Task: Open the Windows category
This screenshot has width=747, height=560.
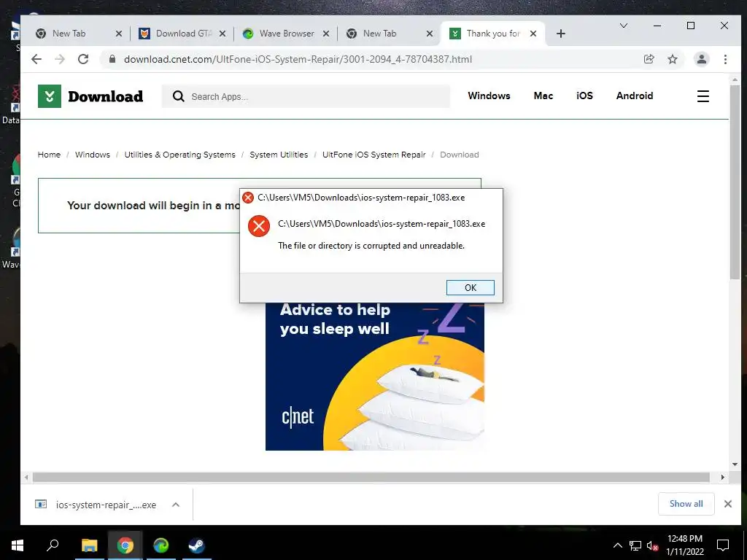Action: click(x=489, y=96)
